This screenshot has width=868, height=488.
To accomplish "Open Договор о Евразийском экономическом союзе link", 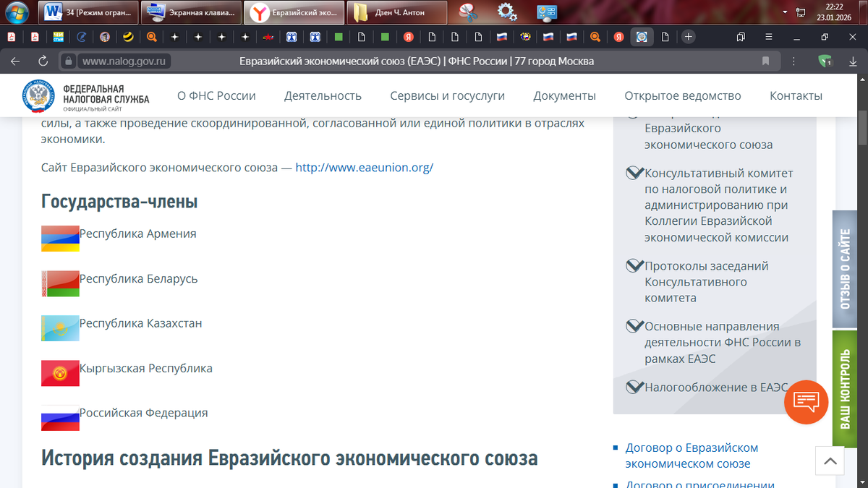I will pos(692,456).
